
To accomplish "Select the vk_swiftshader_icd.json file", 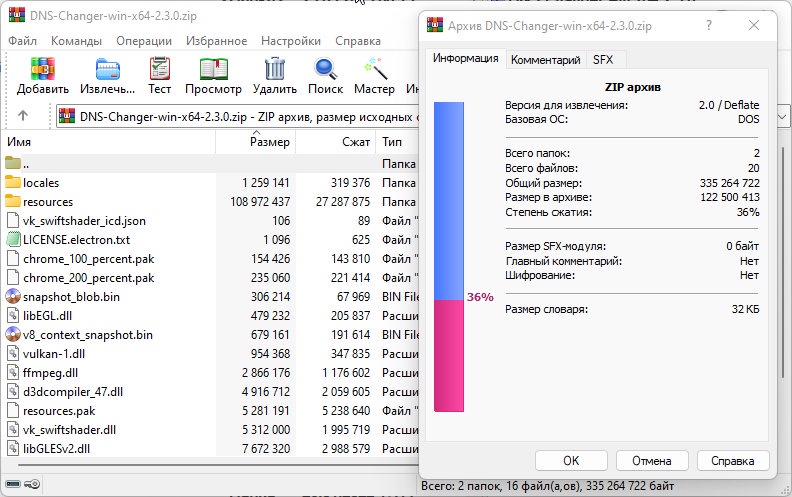I will click(x=84, y=221).
